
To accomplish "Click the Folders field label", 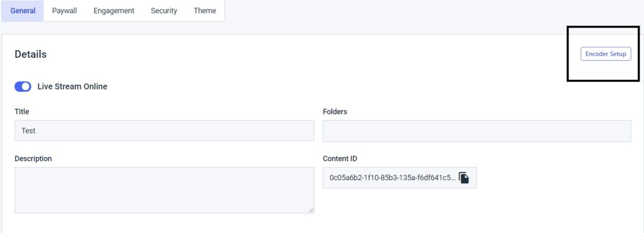I will 335,112.
